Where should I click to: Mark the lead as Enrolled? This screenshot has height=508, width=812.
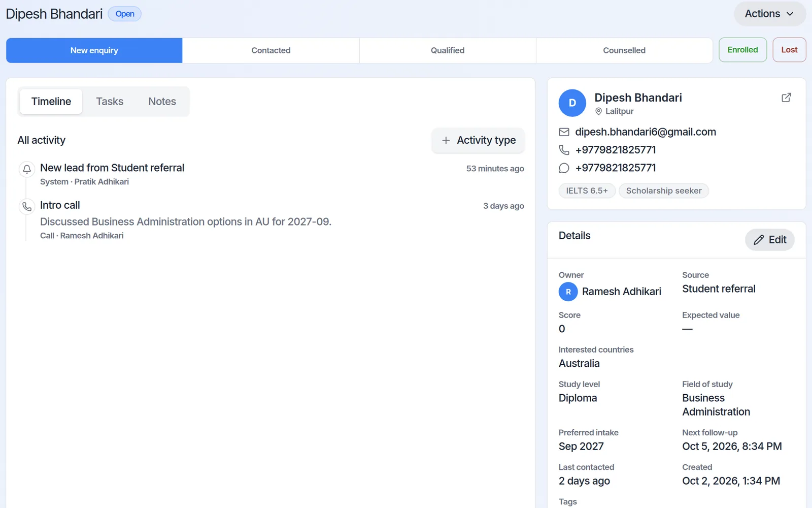pyautogui.click(x=742, y=50)
